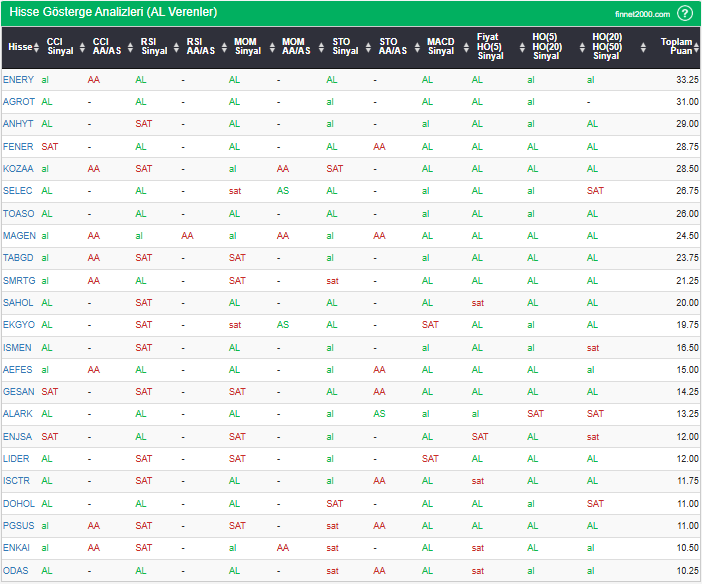Select AEFES total score 15.00
Screen dimensions: 702x584
687,370
